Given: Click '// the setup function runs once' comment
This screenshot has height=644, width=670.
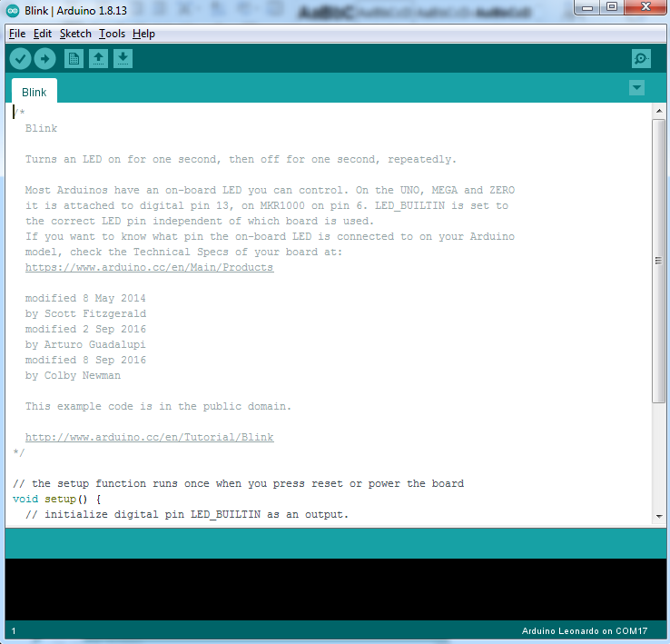Looking at the screenshot, I should [239, 483].
